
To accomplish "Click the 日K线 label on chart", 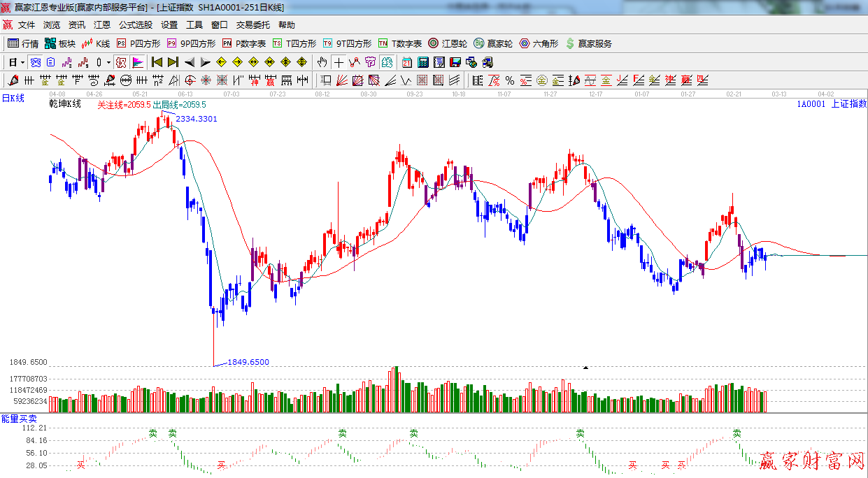I will (x=13, y=99).
